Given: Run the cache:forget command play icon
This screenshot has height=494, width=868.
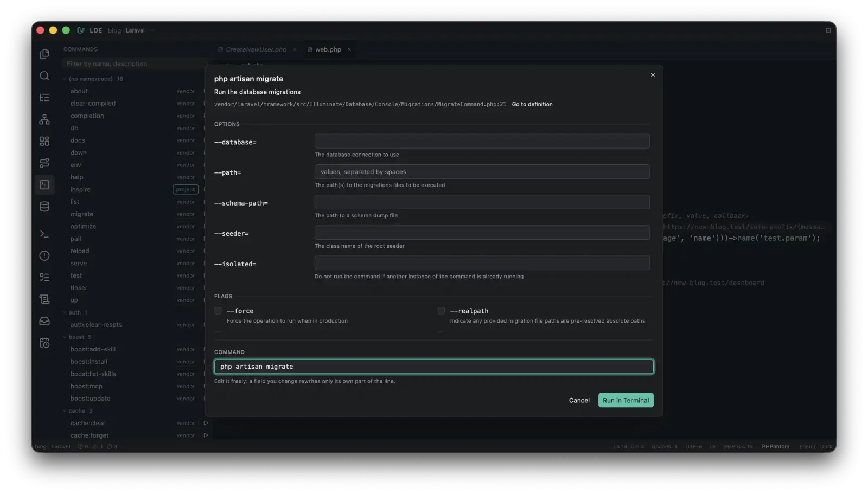Looking at the screenshot, I should click(x=206, y=435).
